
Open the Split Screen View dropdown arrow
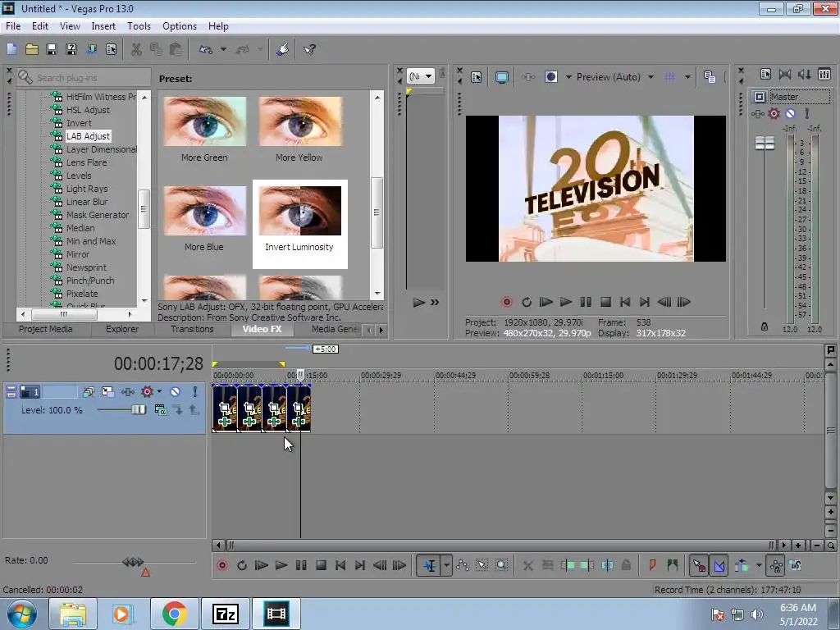pyautogui.click(x=568, y=77)
